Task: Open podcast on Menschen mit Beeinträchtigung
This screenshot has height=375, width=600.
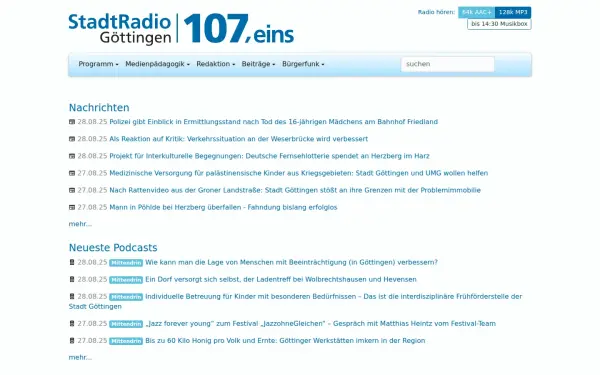Action: click(x=292, y=262)
